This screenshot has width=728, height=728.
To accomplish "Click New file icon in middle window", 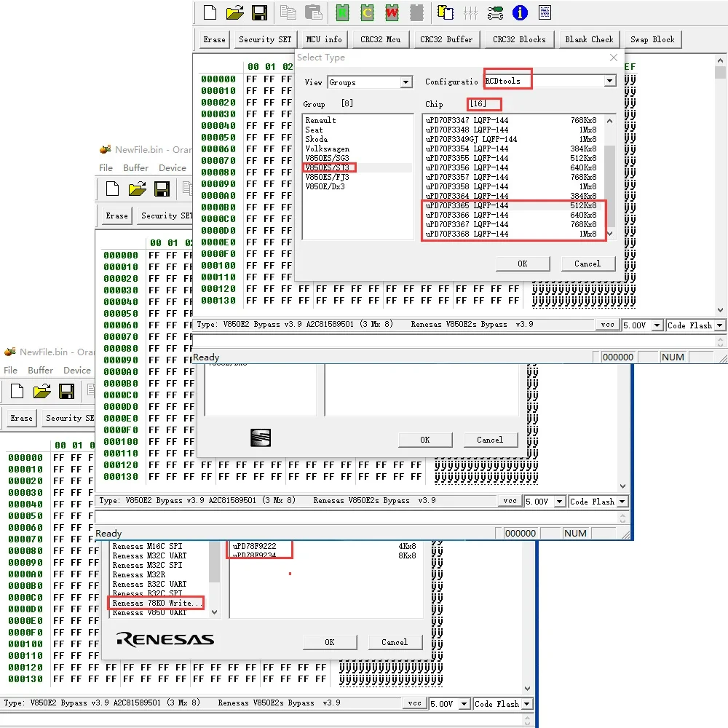I will point(112,189).
